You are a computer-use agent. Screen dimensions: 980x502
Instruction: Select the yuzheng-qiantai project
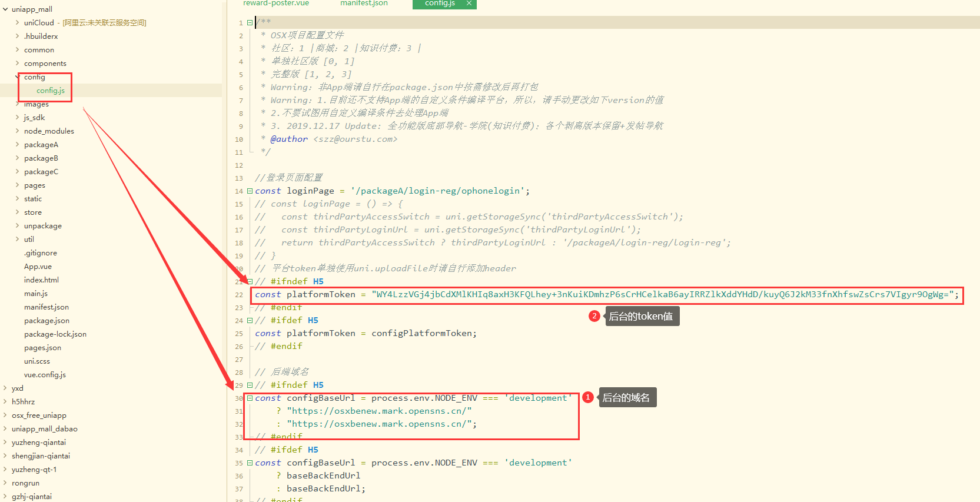click(x=39, y=443)
